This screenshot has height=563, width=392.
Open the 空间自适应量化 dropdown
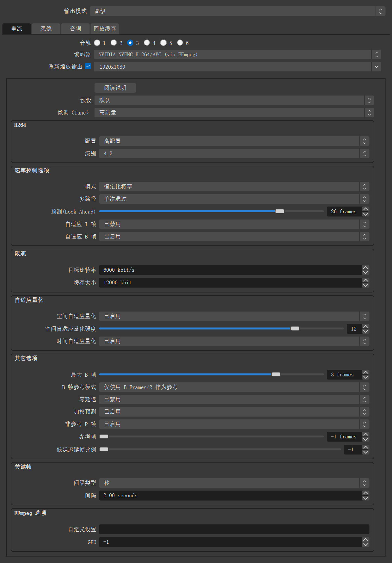[234, 316]
